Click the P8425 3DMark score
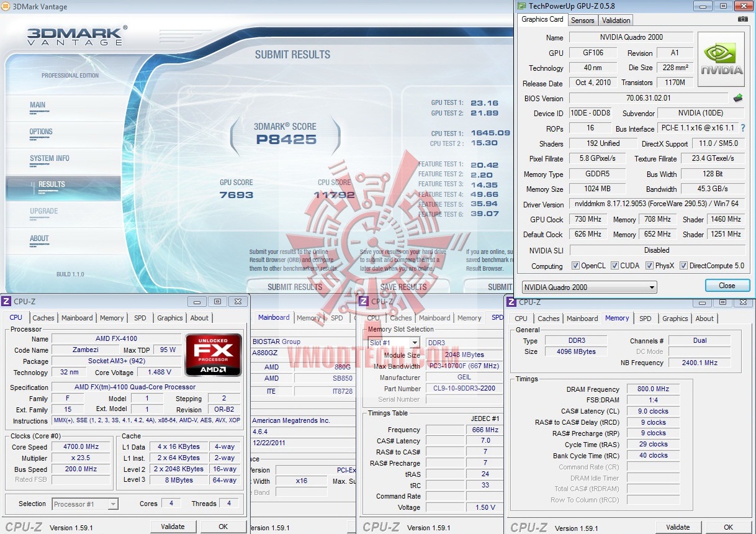 pos(286,140)
